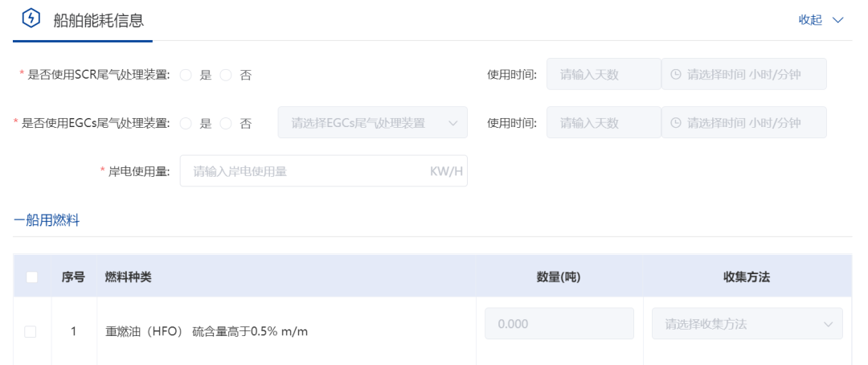Focus the EGCs 请输入天数 field

coord(604,122)
